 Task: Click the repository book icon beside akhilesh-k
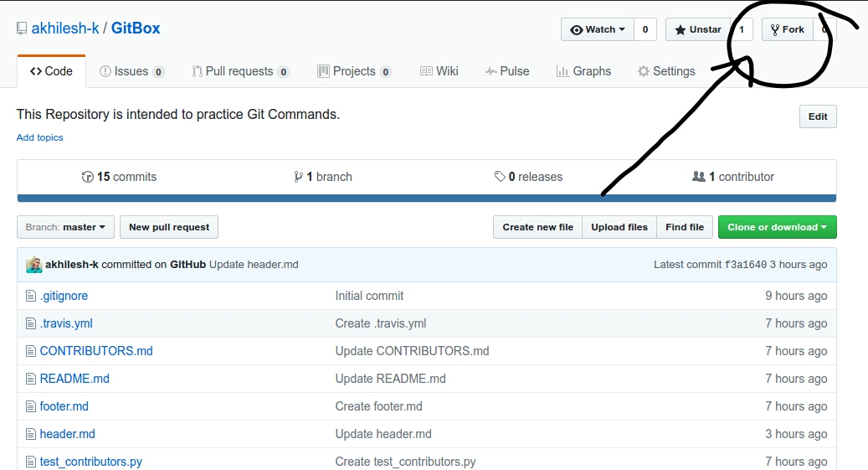pos(22,28)
